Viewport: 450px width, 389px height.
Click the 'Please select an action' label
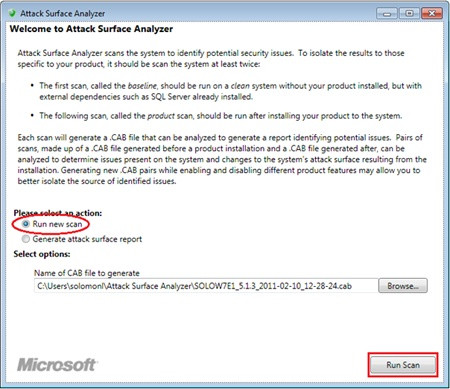point(58,213)
